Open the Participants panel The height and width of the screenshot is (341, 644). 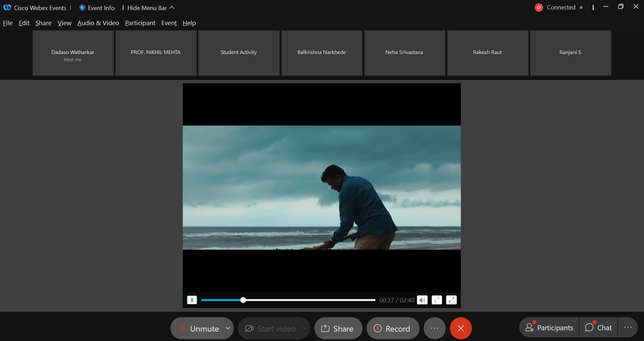click(549, 328)
